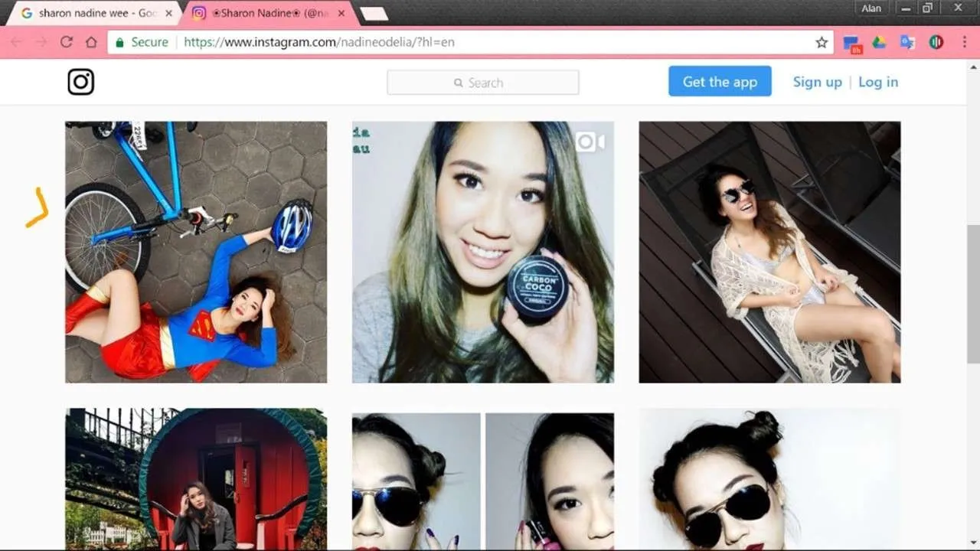Focus the Instagram Search field
Screen dimensions: 980x551
tap(483, 83)
